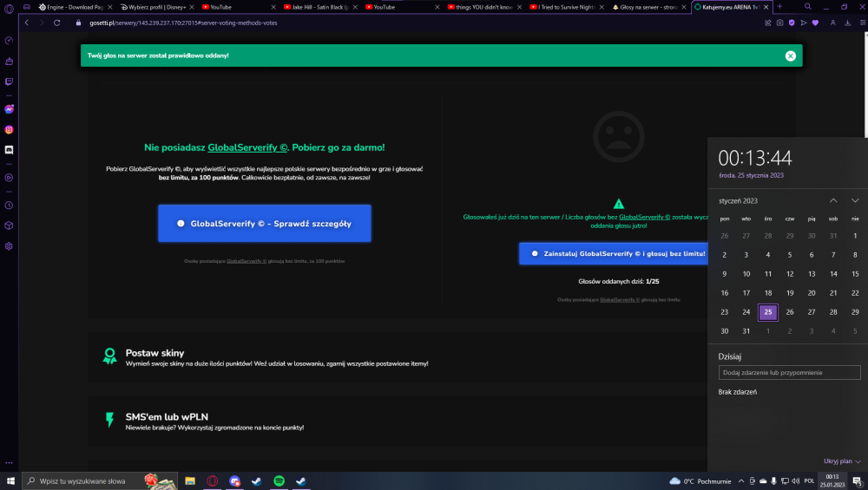Open GX Corner gamepad icon in tab bar

pos(27,7)
